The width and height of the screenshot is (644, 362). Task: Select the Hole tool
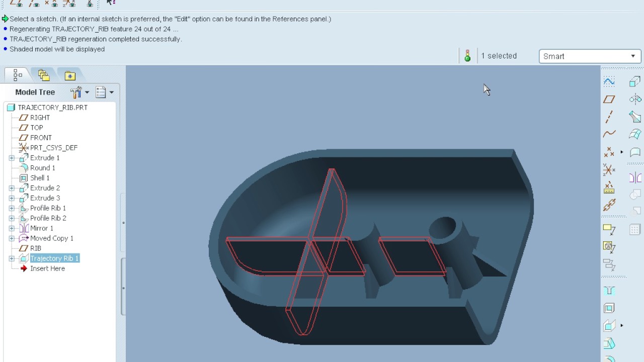pos(609,291)
